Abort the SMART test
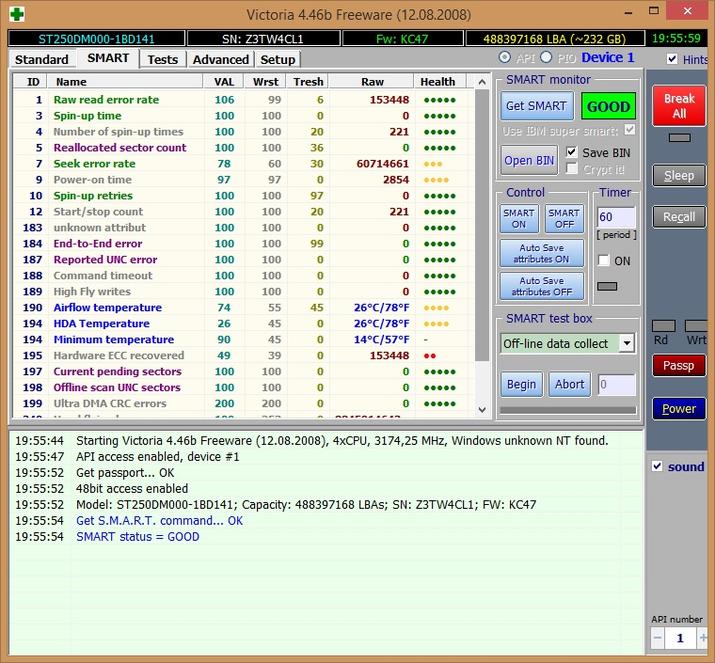Screen dimensions: 715x663 [570, 384]
